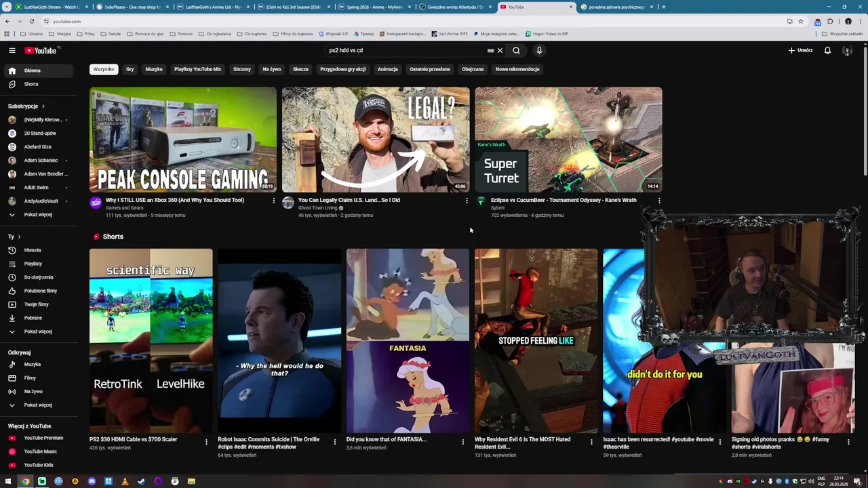Open Just Anime GIFS bookmark
This screenshot has height=488, width=868.
click(x=450, y=33)
